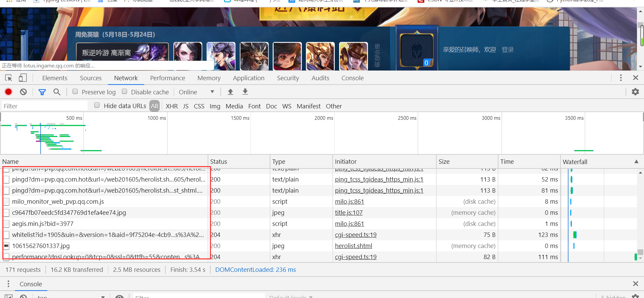Open network settings gear icon

(635, 92)
